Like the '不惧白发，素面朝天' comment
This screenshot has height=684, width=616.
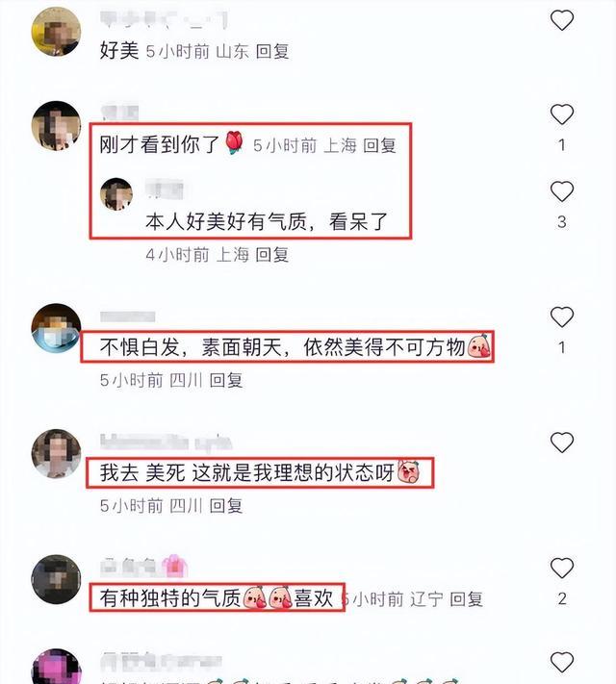point(562,317)
